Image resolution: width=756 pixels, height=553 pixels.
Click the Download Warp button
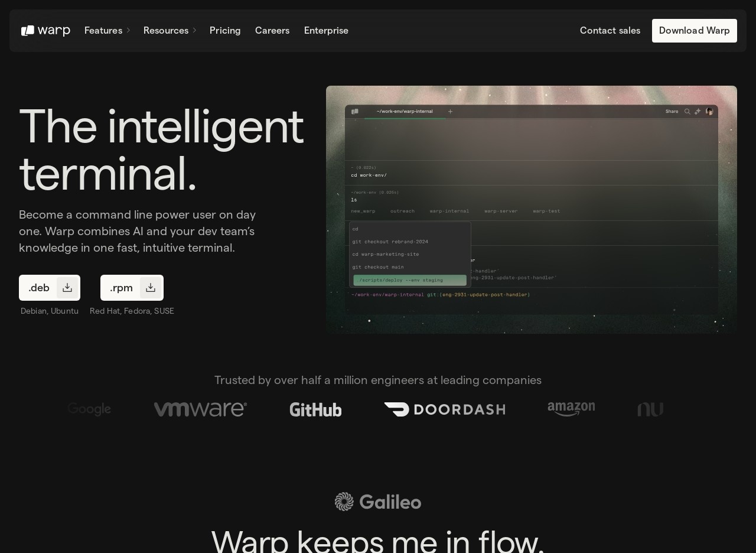(x=695, y=31)
